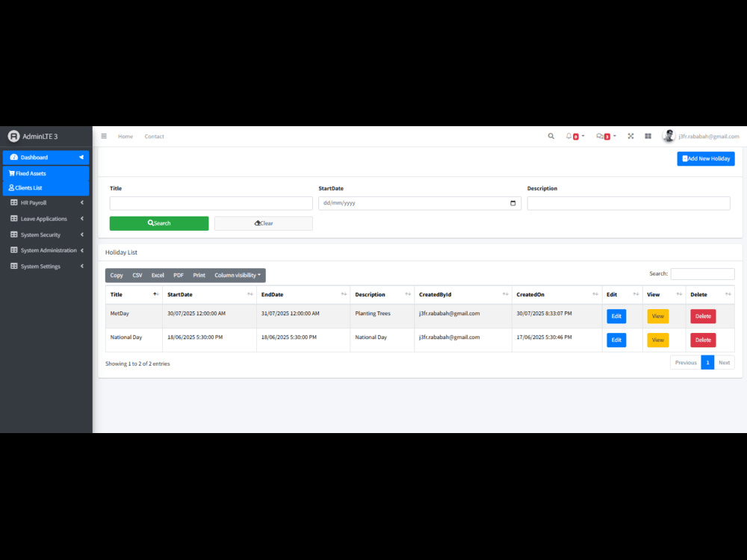This screenshot has width=747, height=560.
Task: Click the Leave Applications table icon
Action: pos(13,219)
